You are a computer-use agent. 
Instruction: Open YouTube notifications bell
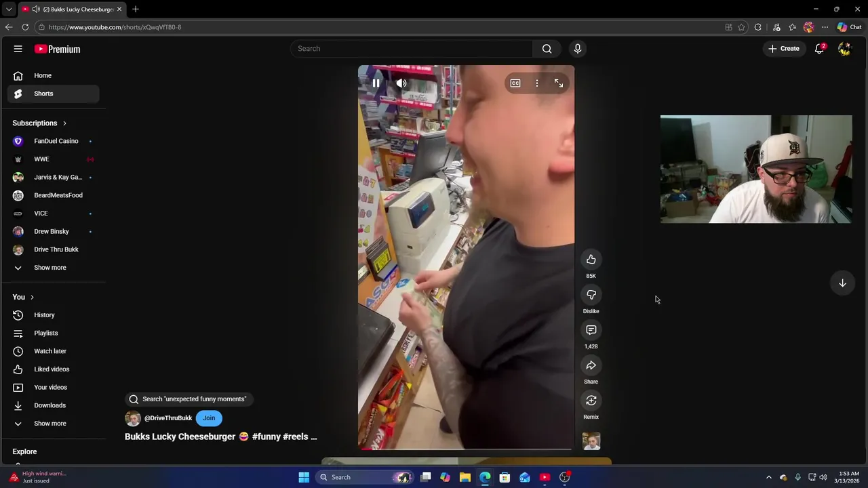(x=820, y=49)
